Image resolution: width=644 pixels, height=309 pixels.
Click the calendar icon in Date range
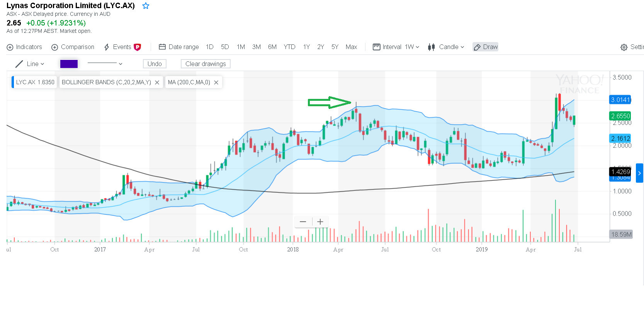[x=162, y=47]
